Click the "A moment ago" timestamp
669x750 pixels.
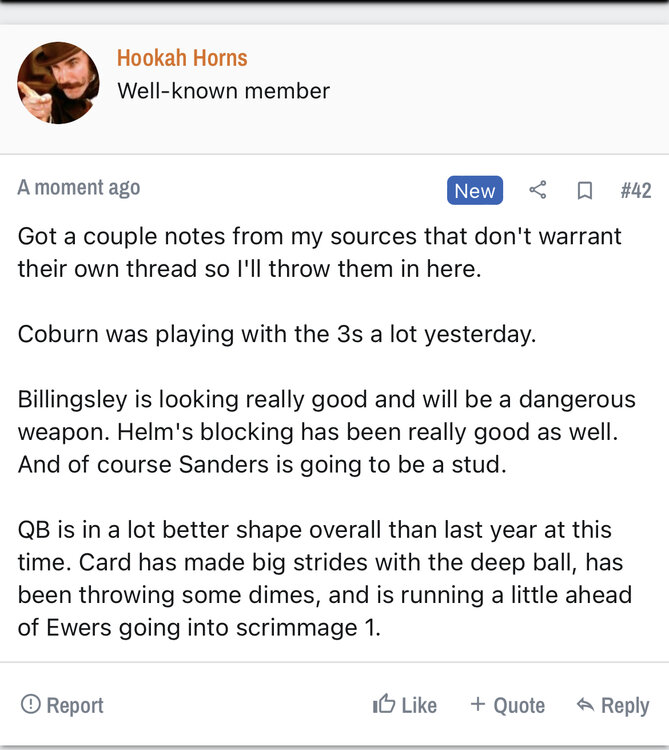point(79,187)
